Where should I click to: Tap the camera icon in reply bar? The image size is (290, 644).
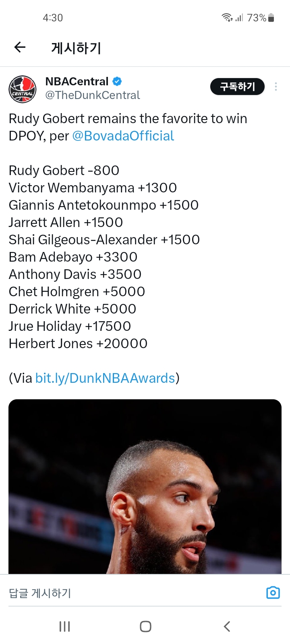273,592
